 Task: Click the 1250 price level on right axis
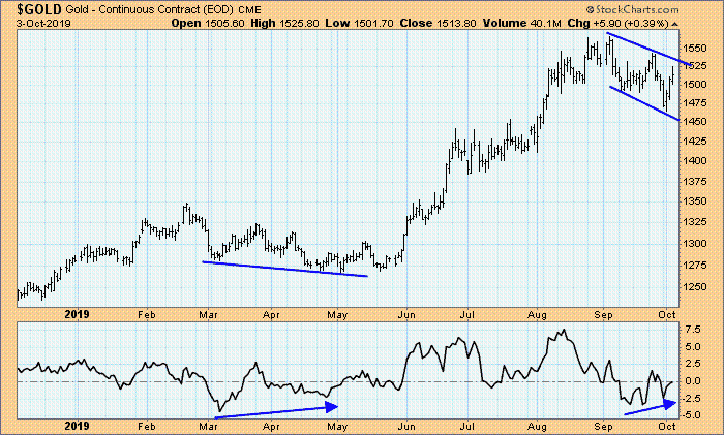click(x=694, y=286)
